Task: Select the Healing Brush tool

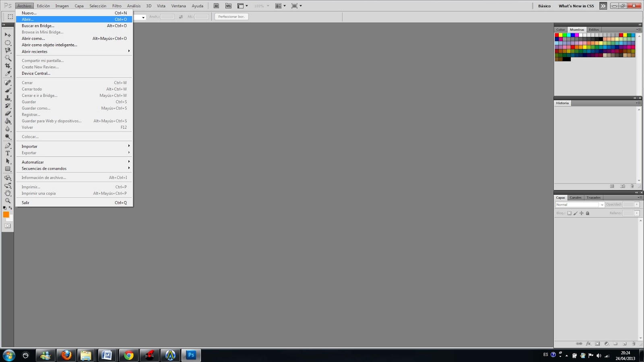Action: click(x=8, y=82)
